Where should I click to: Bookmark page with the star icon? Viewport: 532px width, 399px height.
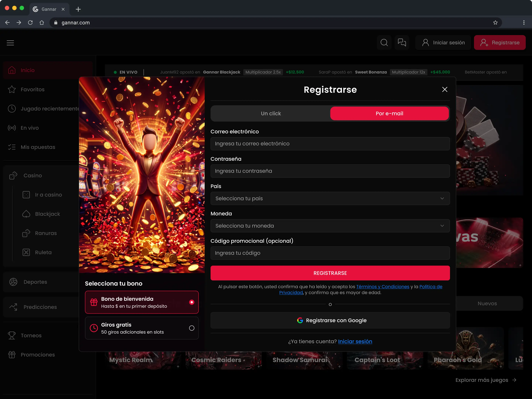pos(495,23)
